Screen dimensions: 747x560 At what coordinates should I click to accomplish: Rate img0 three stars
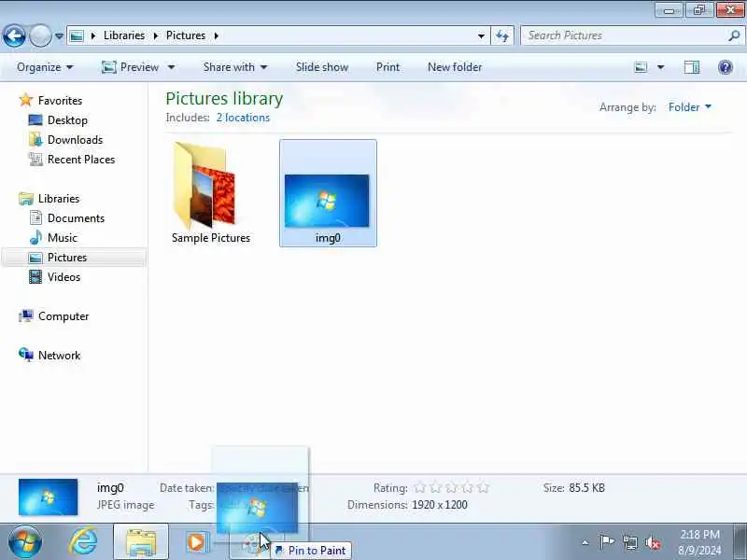451,487
